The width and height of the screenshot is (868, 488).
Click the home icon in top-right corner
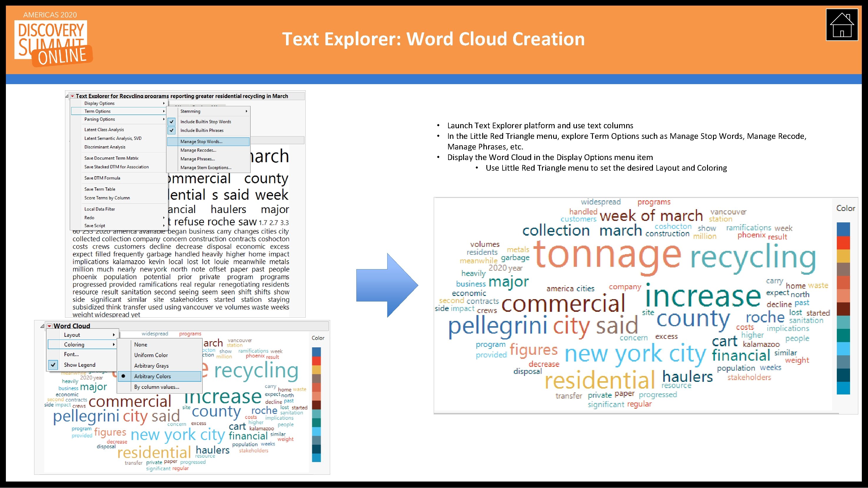click(842, 24)
